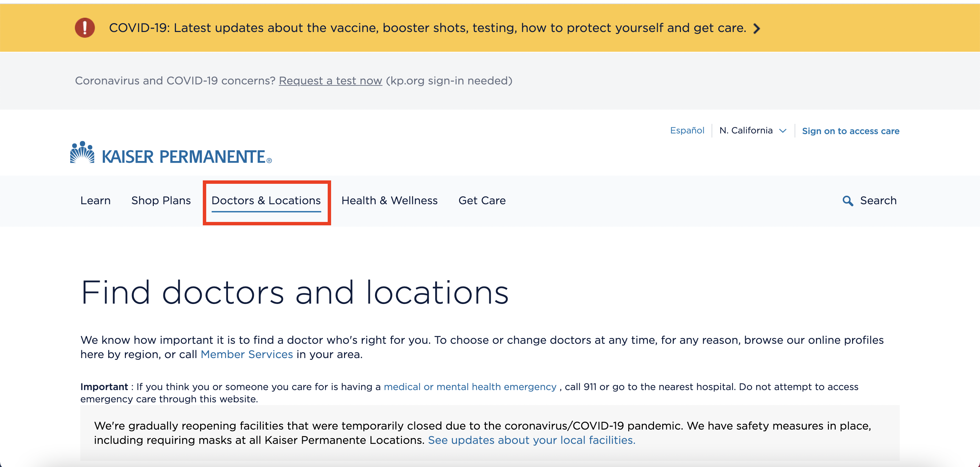Viewport: 980px width, 467px height.
Task: Click the chevron arrow after the COVID-19 banner text
Action: click(757, 29)
